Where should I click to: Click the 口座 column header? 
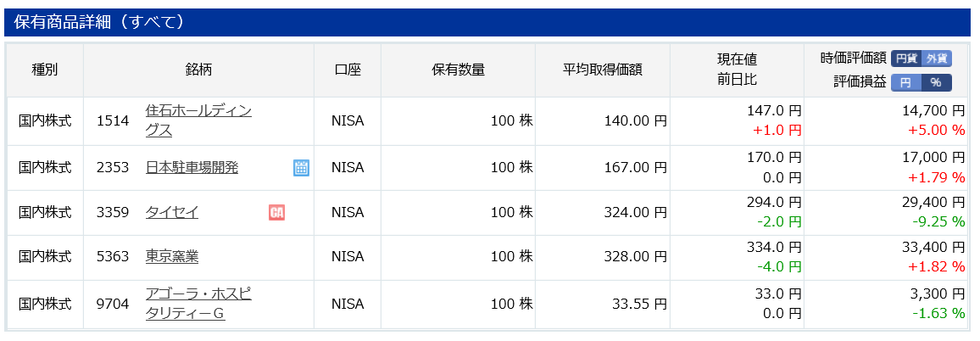coord(348,70)
